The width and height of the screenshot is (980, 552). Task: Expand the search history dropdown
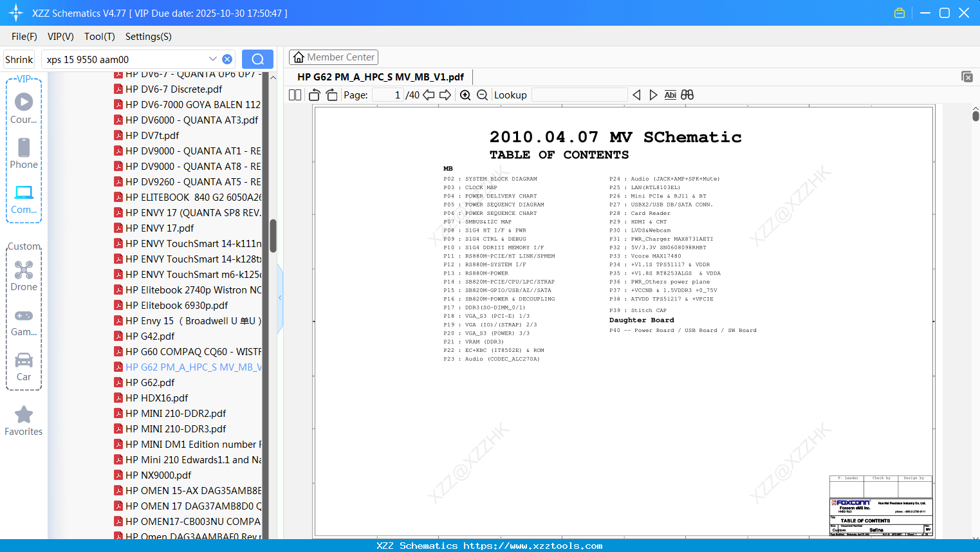click(212, 59)
